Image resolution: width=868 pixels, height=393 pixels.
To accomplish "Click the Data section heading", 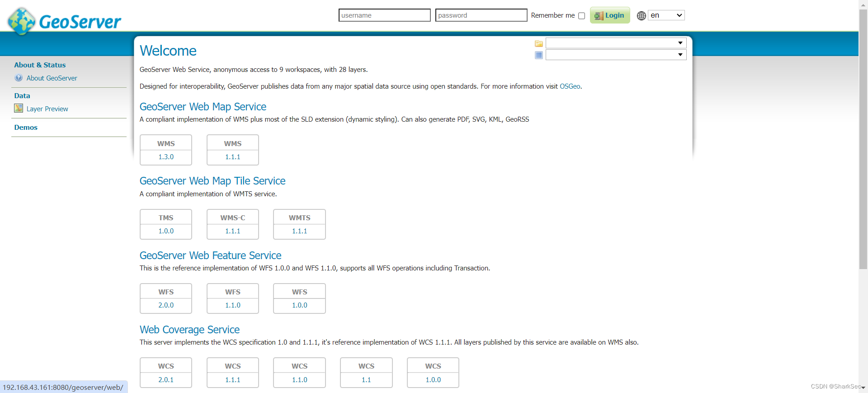I will coord(22,96).
